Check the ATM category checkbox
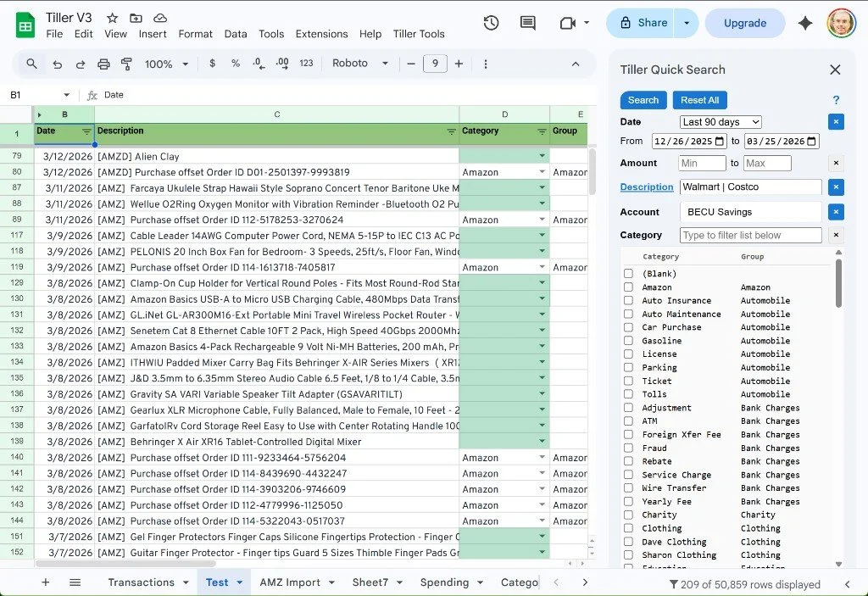The width and height of the screenshot is (868, 596). (x=628, y=421)
